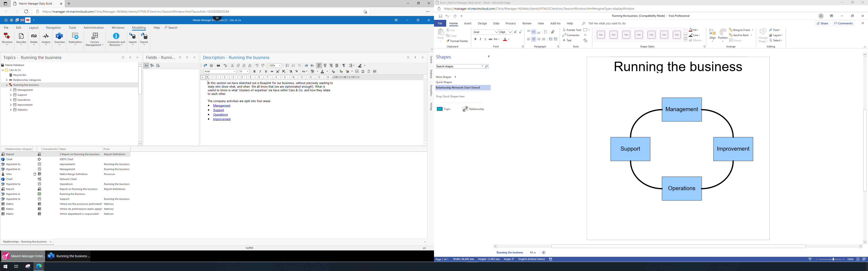Undo last edit in Description editor
This screenshot has width=868, height=271.
(257, 66)
